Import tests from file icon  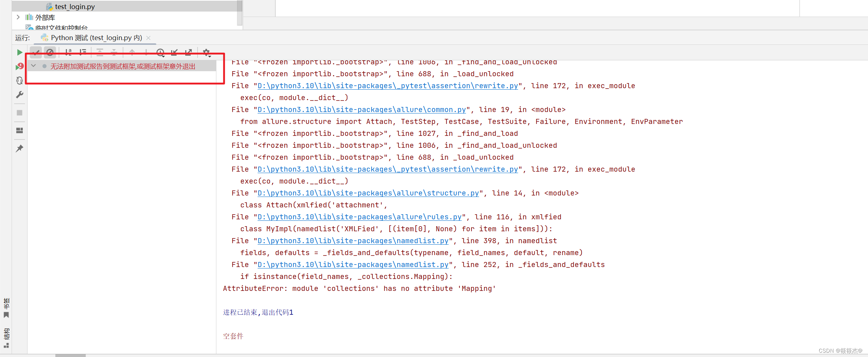click(x=174, y=53)
